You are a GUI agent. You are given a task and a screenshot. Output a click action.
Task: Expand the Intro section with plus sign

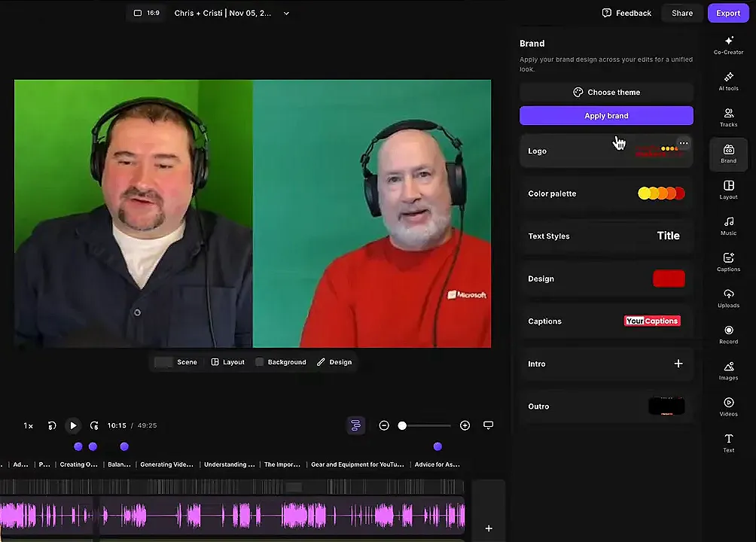pos(678,364)
